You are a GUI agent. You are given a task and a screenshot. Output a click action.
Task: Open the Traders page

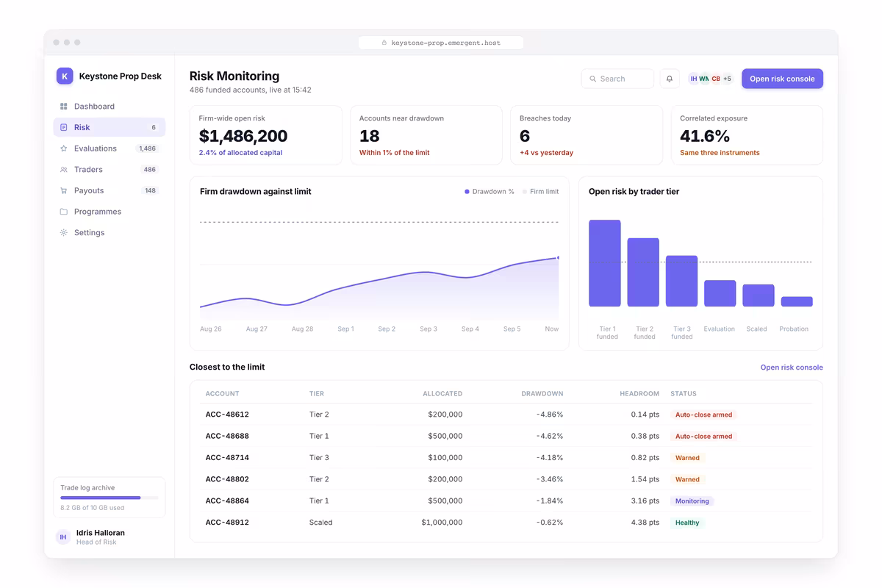coord(110,170)
